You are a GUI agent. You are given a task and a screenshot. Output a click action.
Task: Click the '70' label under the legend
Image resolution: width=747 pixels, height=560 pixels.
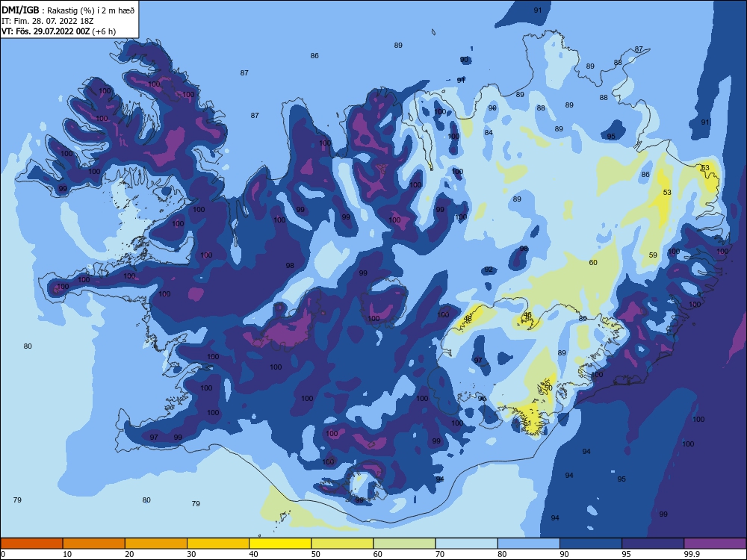point(440,554)
